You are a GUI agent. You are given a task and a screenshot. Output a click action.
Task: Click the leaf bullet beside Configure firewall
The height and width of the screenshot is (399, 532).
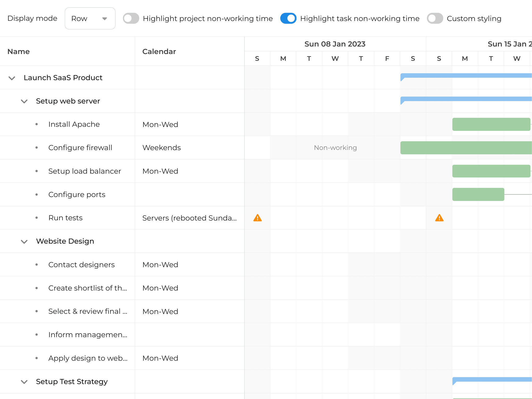point(37,148)
